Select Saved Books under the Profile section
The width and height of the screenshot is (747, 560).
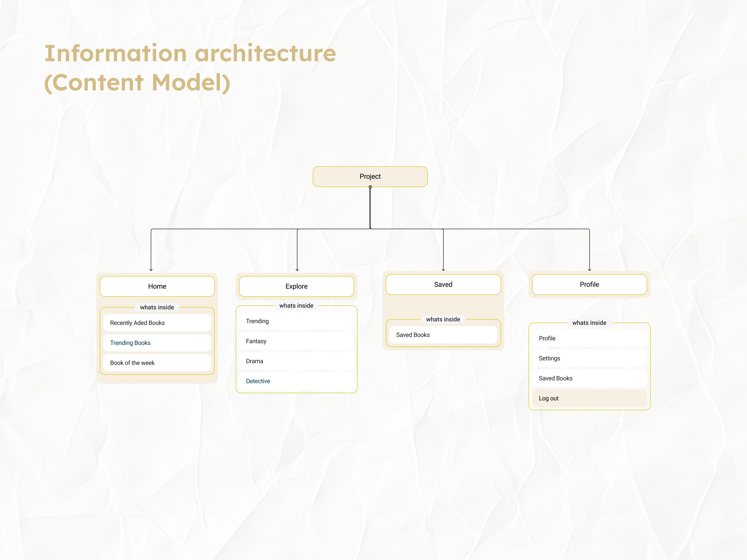click(589, 378)
